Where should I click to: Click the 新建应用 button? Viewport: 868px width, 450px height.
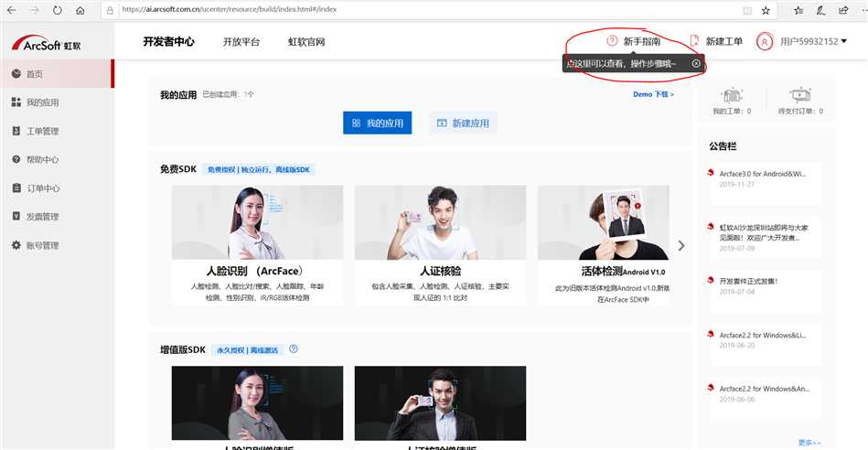coord(464,123)
